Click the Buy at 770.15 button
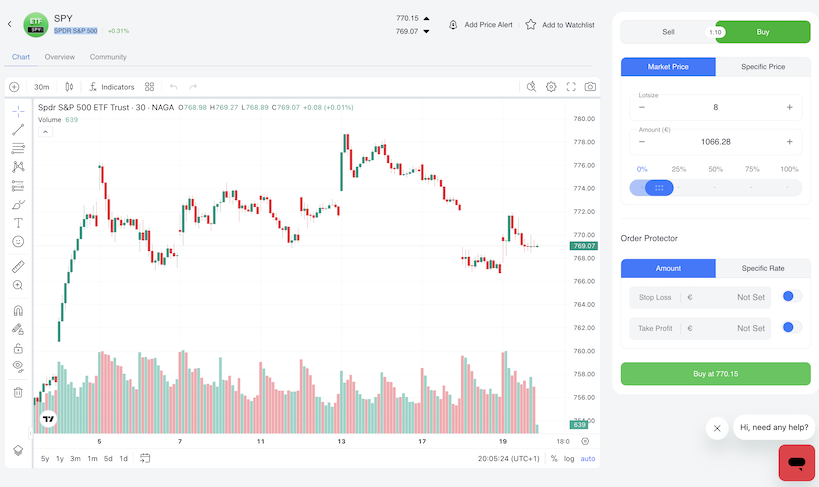Screen dimensions: 819x487 tap(716, 374)
